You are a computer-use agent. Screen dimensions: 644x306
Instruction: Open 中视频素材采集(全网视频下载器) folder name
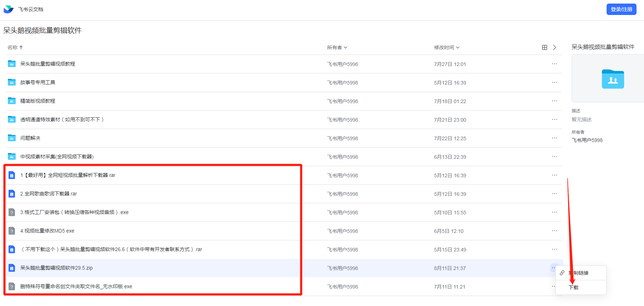(57, 157)
